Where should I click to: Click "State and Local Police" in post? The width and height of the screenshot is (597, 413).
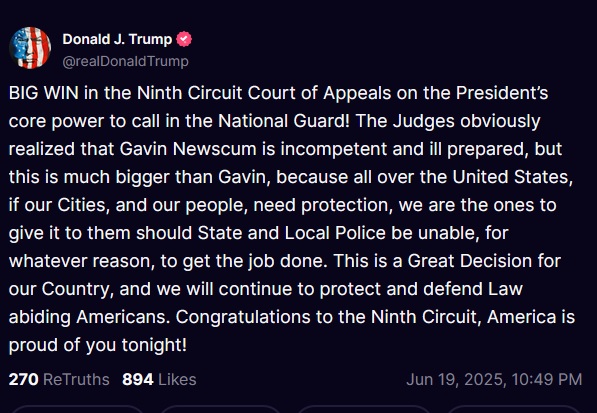tap(292, 233)
